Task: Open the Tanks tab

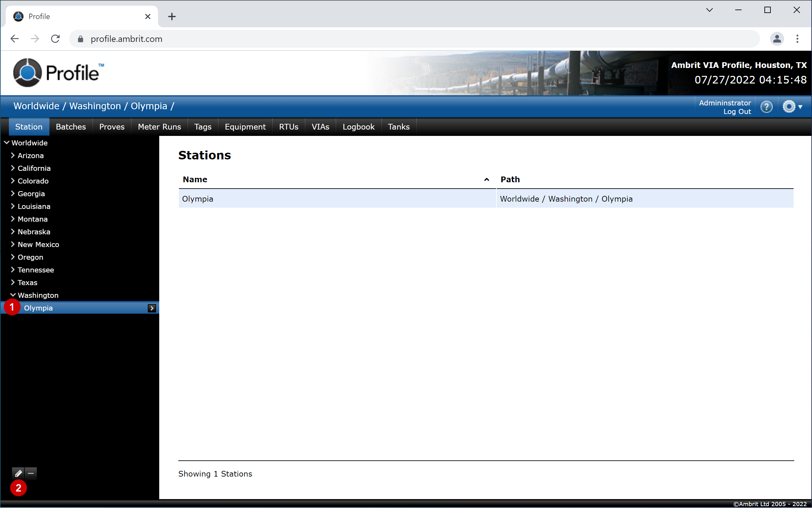Action: tap(399, 127)
